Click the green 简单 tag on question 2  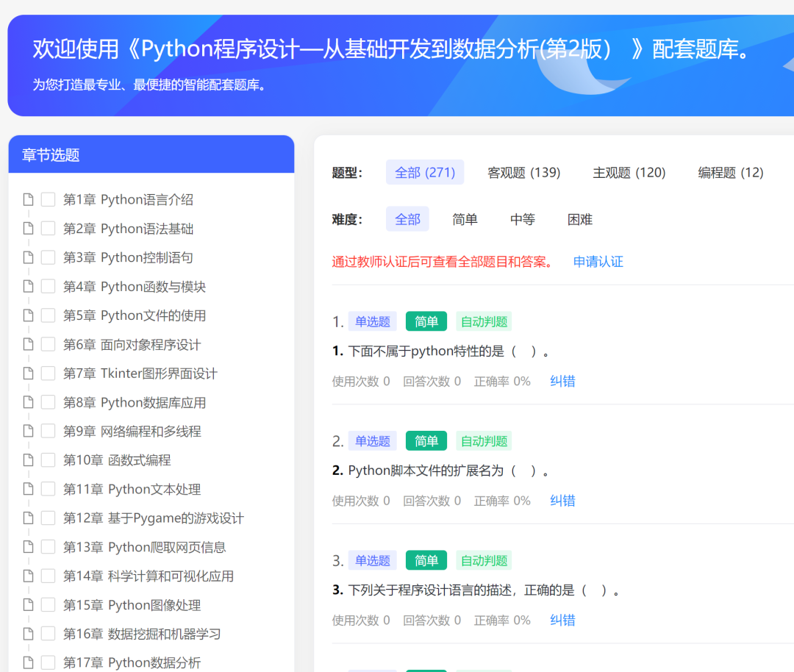[x=426, y=440]
